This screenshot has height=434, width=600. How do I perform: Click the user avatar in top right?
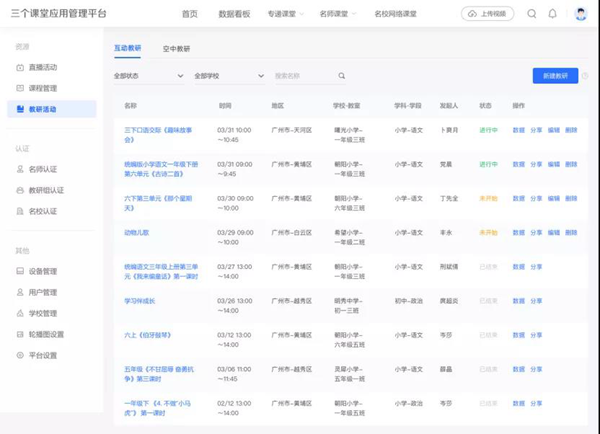click(581, 14)
